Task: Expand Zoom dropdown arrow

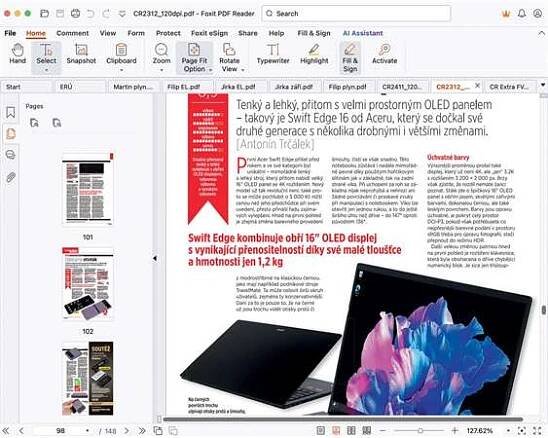Action: tap(161, 70)
